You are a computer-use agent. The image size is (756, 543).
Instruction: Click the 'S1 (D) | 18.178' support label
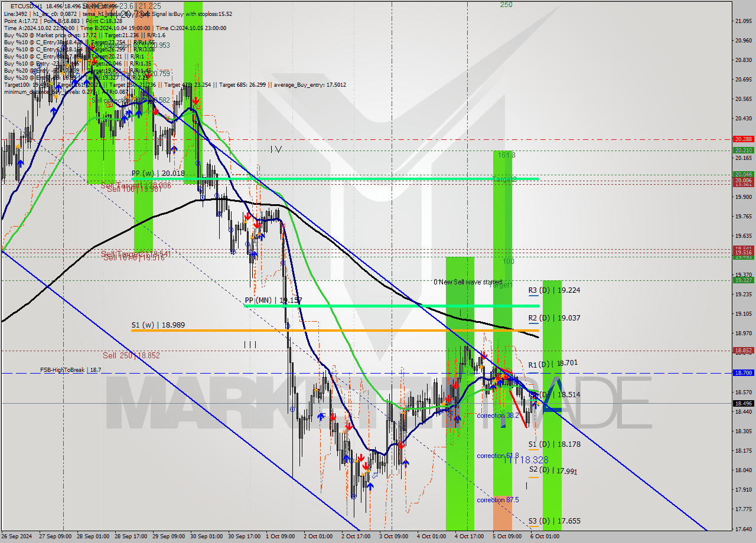(554, 444)
